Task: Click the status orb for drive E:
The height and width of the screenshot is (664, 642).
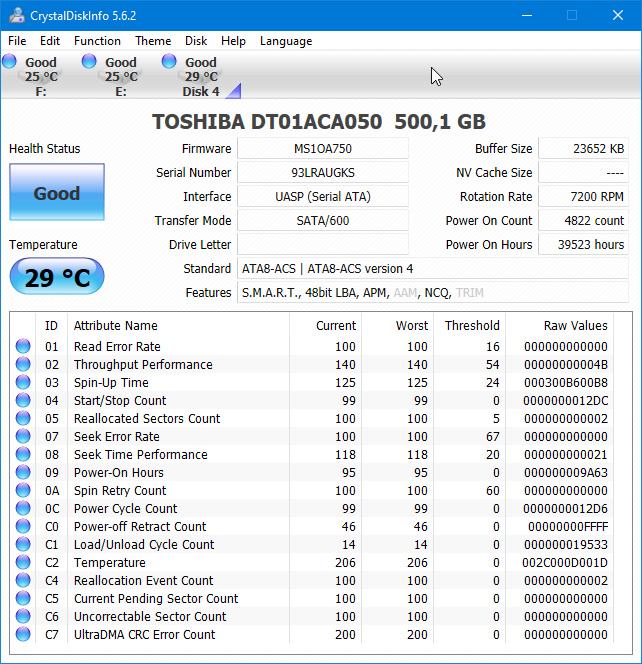Action: 90,62
